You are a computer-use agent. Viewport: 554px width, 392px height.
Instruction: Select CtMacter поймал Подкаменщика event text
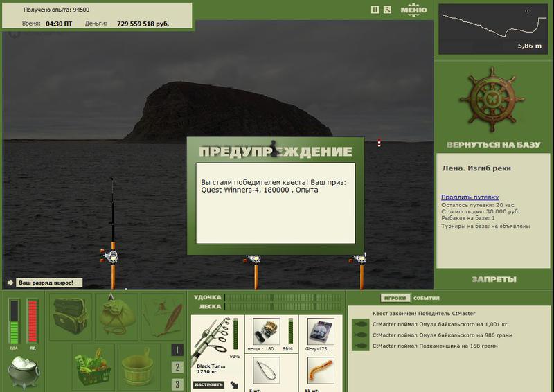coord(435,346)
